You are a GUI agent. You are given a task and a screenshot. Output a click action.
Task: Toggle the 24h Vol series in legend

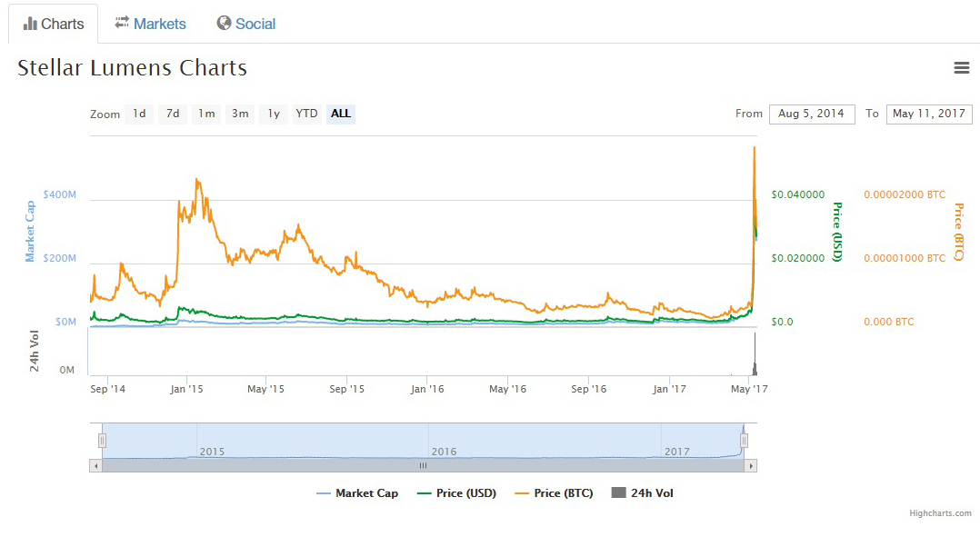click(x=643, y=493)
